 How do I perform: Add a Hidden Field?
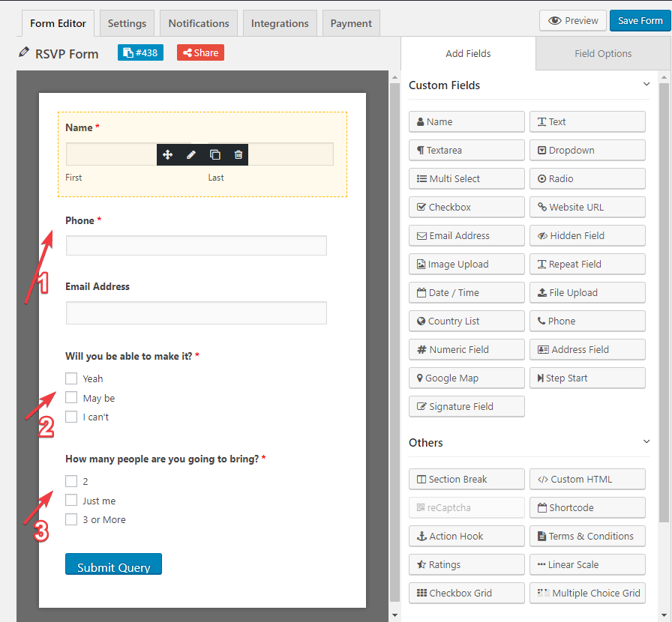587,235
